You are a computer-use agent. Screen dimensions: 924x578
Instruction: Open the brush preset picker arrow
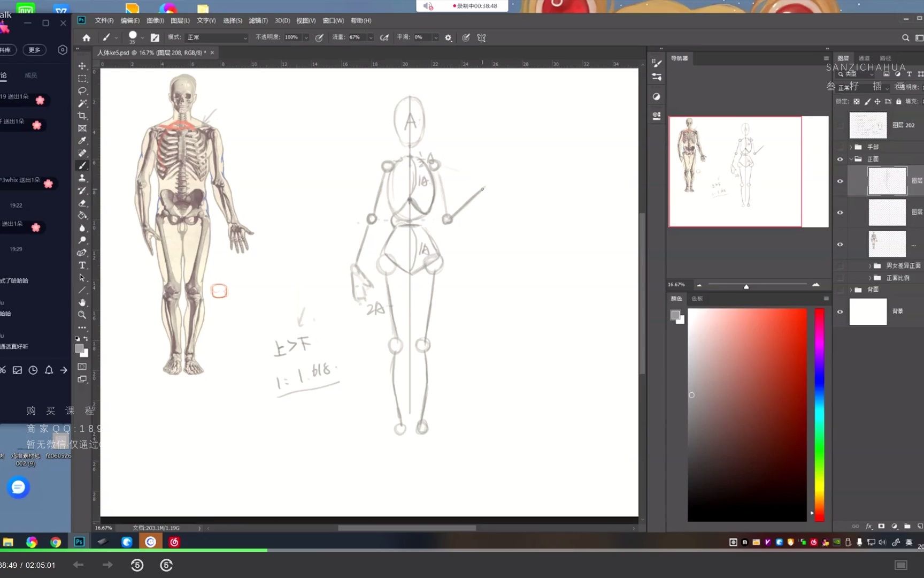(142, 38)
